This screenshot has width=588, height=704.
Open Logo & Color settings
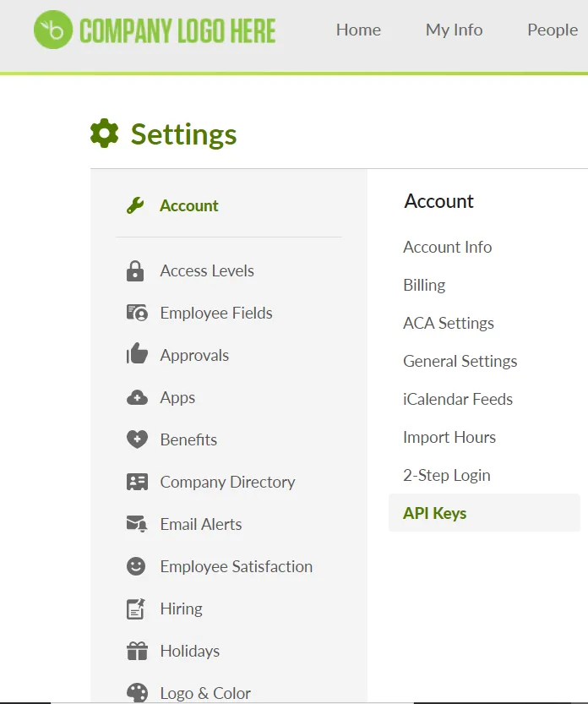[x=205, y=693]
